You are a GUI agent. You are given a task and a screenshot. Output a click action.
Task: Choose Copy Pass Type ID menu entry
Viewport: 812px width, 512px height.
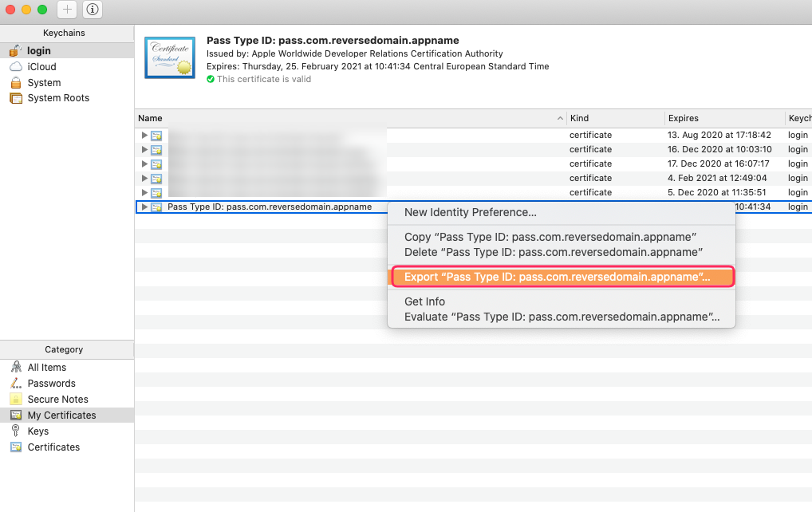562,237
